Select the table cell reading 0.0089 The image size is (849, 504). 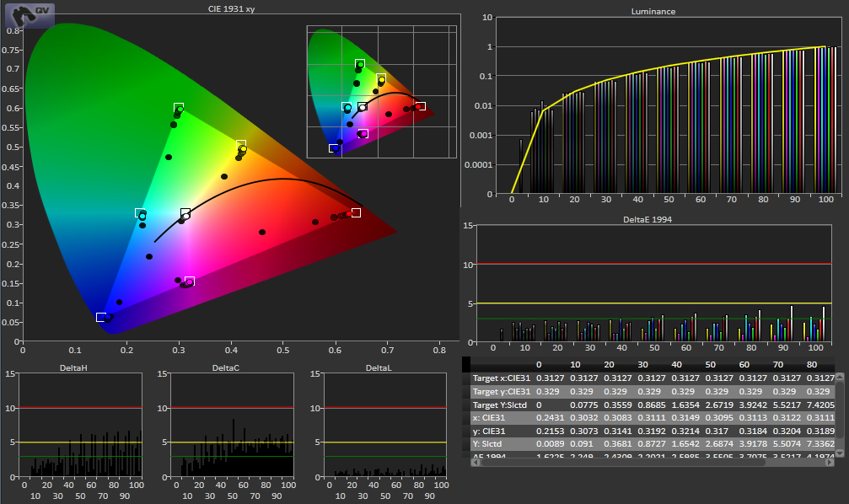point(550,444)
